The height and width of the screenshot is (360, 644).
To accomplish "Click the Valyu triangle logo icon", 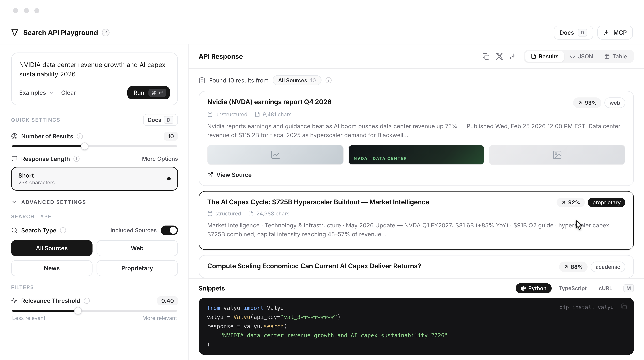I will pos(15,33).
